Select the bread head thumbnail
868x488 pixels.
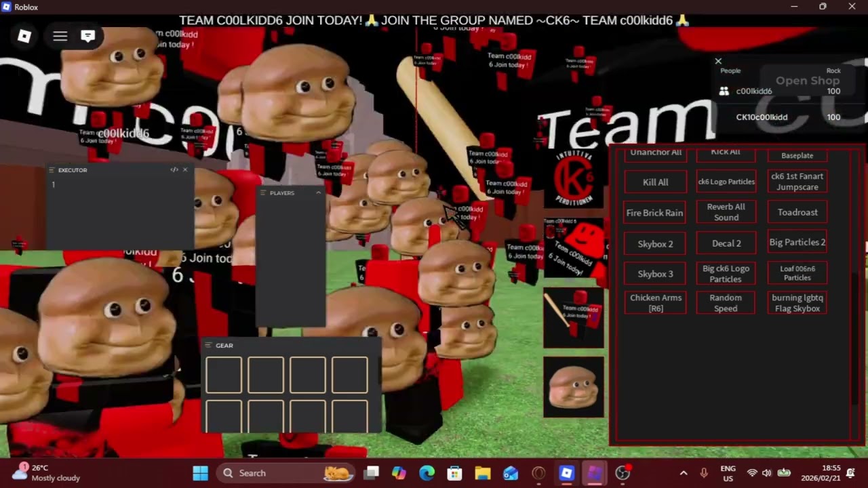(x=574, y=388)
